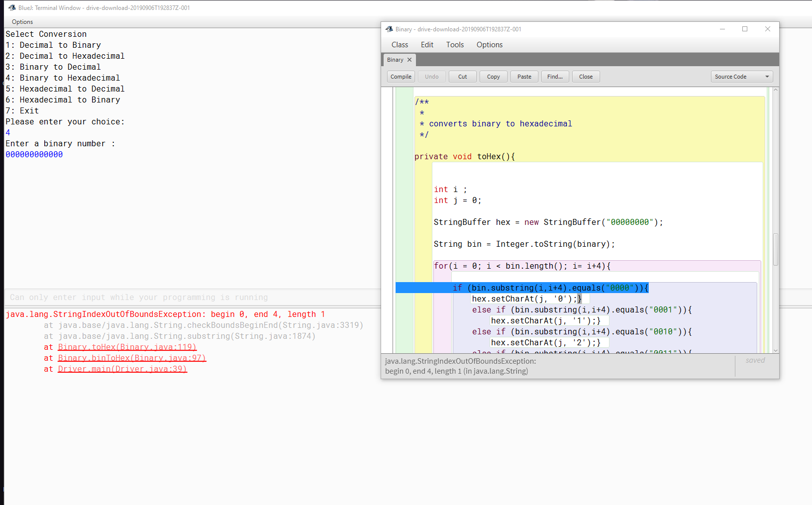The image size is (812, 505).
Task: Open the Source Code view dropdown
Action: click(741, 76)
